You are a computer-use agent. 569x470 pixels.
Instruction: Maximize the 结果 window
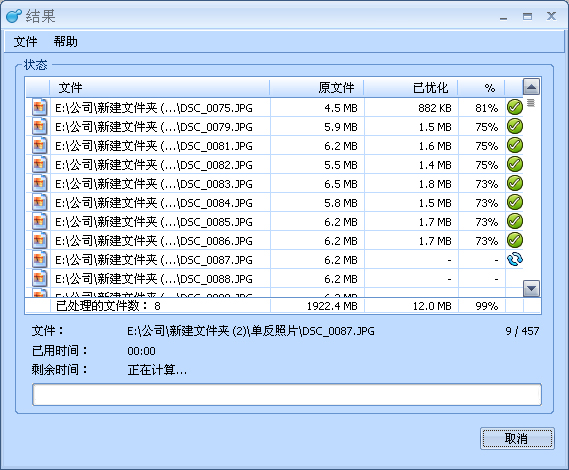527,16
